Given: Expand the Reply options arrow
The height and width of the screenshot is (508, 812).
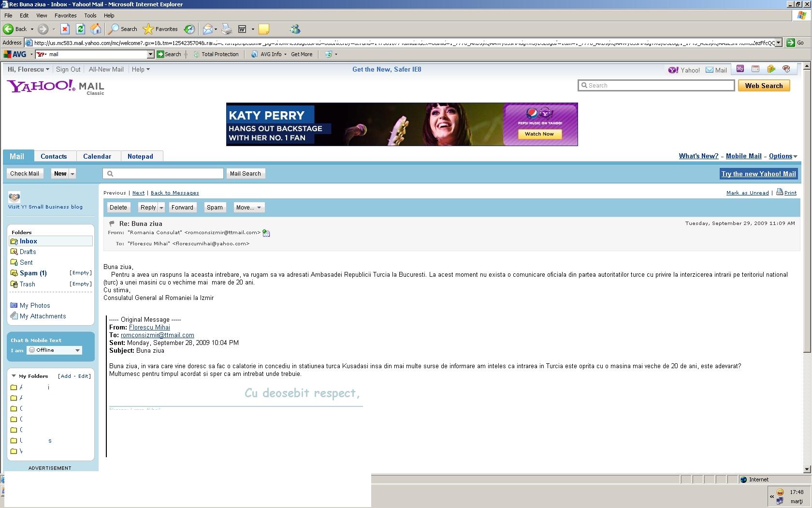Looking at the screenshot, I should tap(161, 208).
